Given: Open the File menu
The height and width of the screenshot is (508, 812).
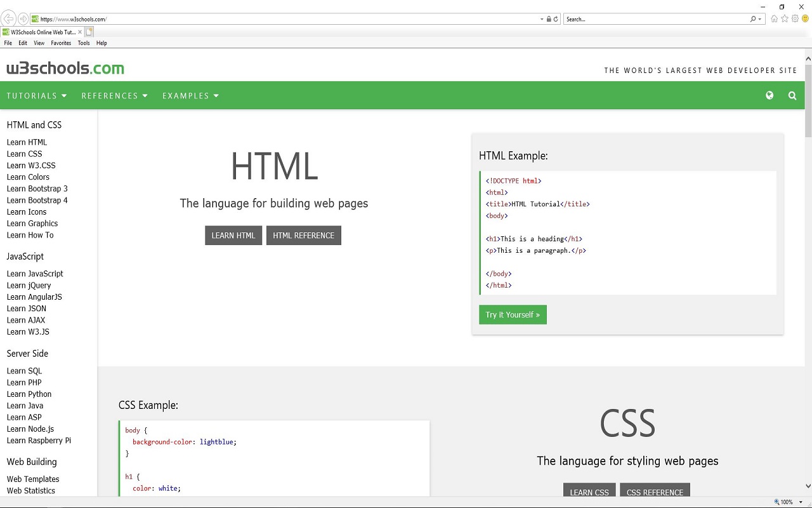Looking at the screenshot, I should 8,43.
